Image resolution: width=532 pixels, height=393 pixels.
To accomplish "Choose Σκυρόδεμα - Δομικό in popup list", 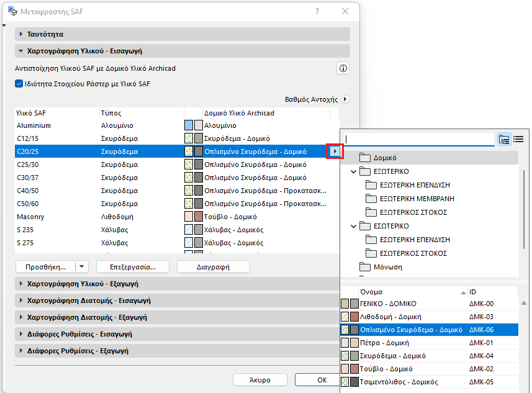I will (x=429, y=356).
